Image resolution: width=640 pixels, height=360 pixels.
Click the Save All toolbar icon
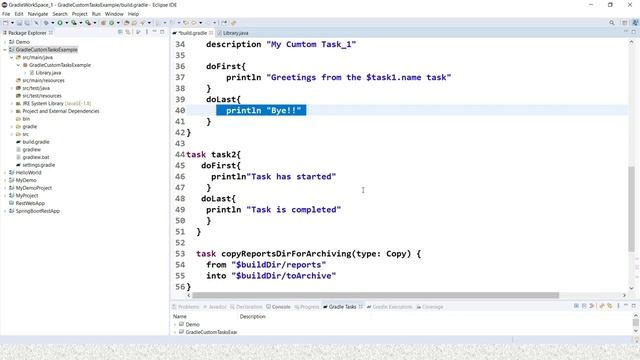point(27,23)
